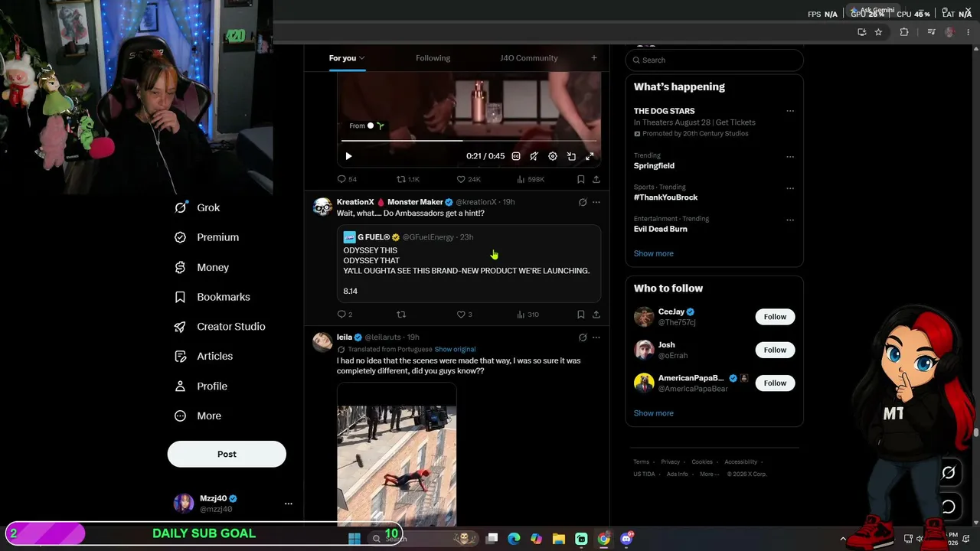Show more accounts to follow
This screenshot has width=980, height=551.
click(653, 413)
